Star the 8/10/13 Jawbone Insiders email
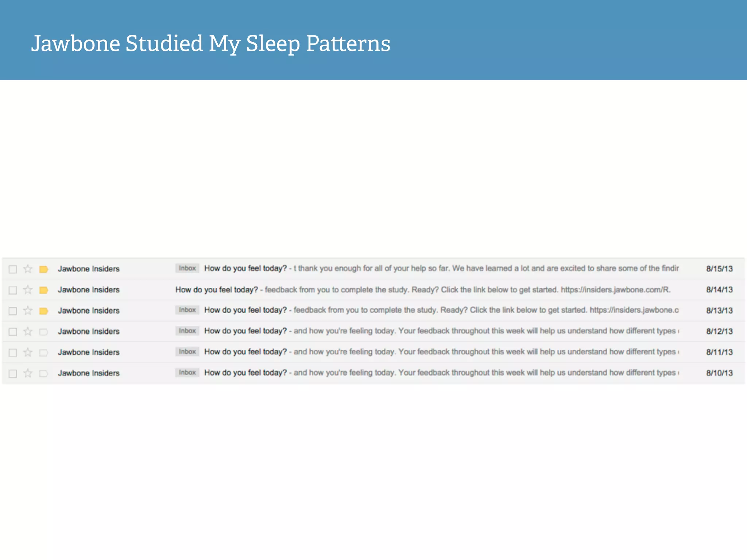The image size is (747, 560). (x=28, y=373)
